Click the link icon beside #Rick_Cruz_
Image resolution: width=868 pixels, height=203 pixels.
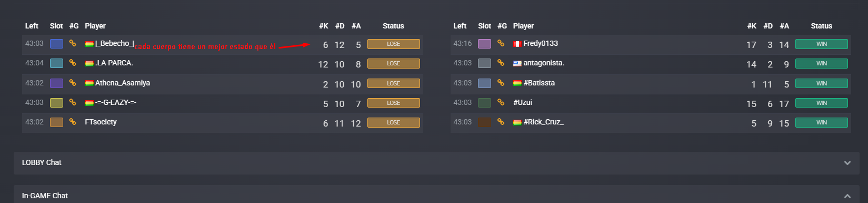tap(501, 122)
